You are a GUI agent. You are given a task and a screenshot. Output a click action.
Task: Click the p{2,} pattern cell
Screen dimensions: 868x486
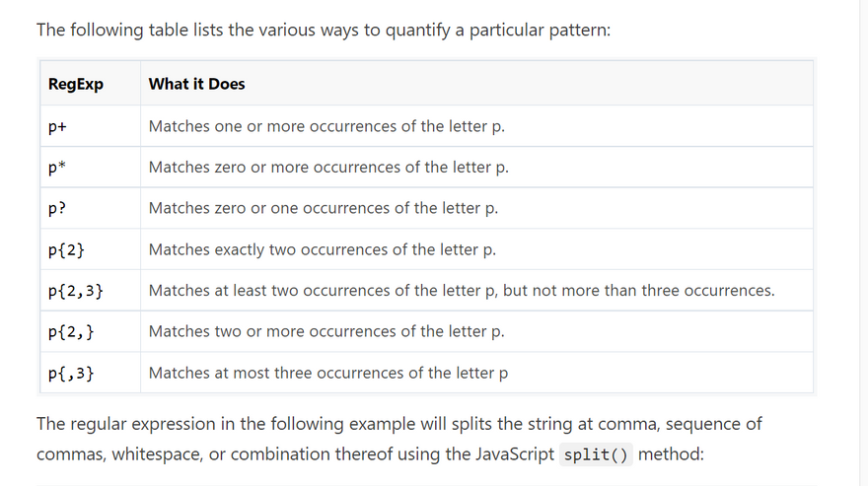coord(71,332)
